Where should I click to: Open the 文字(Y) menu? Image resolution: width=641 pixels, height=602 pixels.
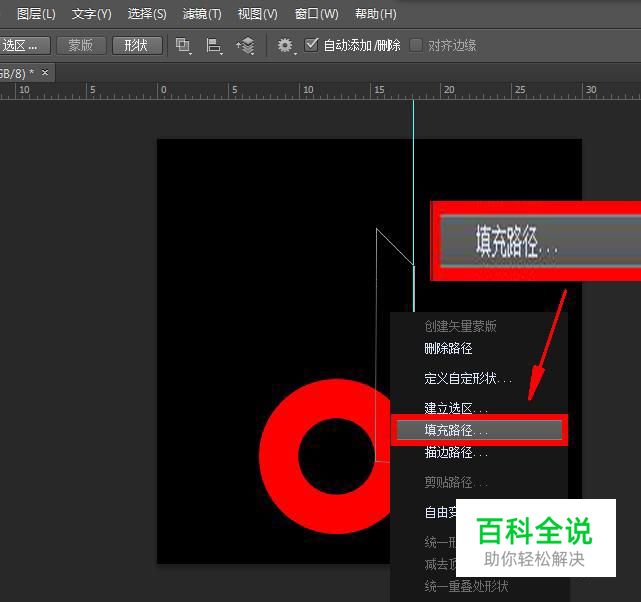[92, 14]
